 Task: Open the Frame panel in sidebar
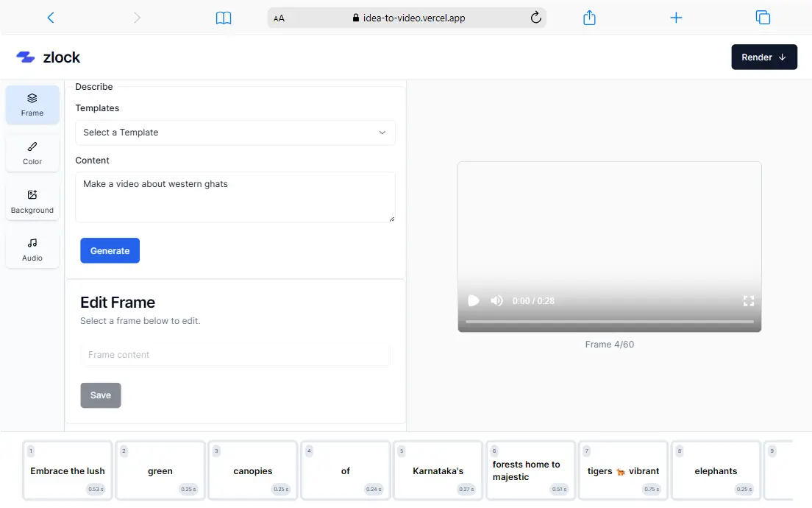coord(32,105)
